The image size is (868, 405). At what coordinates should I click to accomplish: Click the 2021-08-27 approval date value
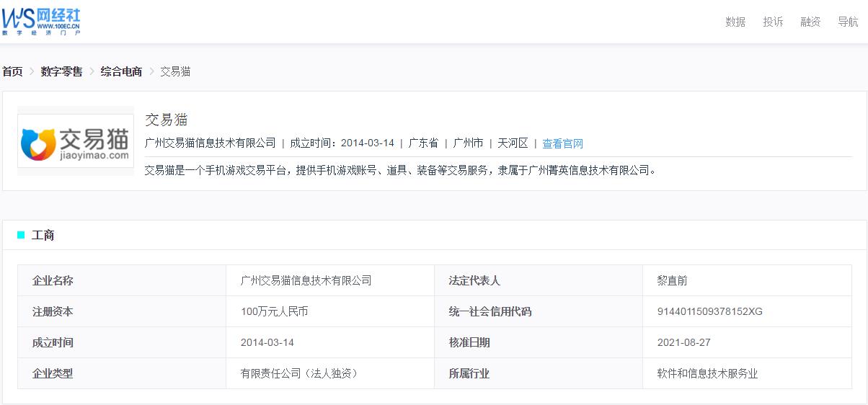tap(683, 342)
